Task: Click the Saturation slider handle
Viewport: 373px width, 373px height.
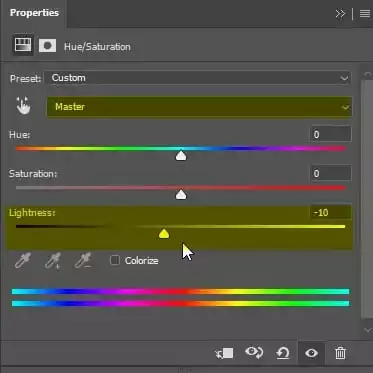Action: (181, 194)
